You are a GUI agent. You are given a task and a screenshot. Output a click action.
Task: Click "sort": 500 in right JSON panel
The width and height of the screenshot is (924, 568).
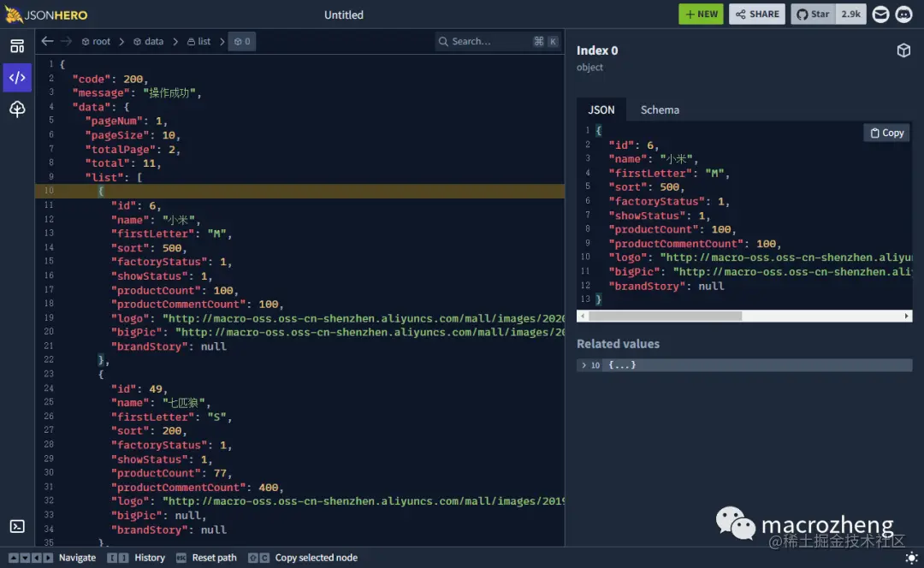click(647, 187)
